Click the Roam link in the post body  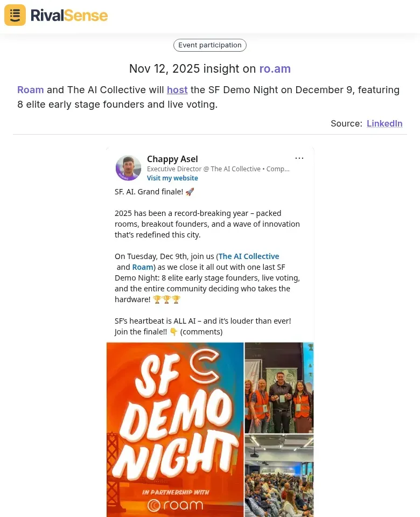(142, 267)
